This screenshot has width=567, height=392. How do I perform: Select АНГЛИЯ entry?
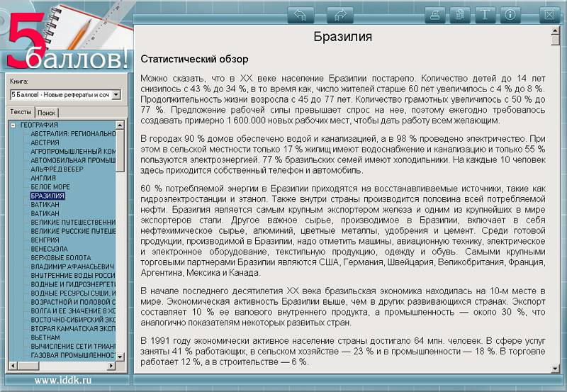pyautogui.click(x=43, y=178)
